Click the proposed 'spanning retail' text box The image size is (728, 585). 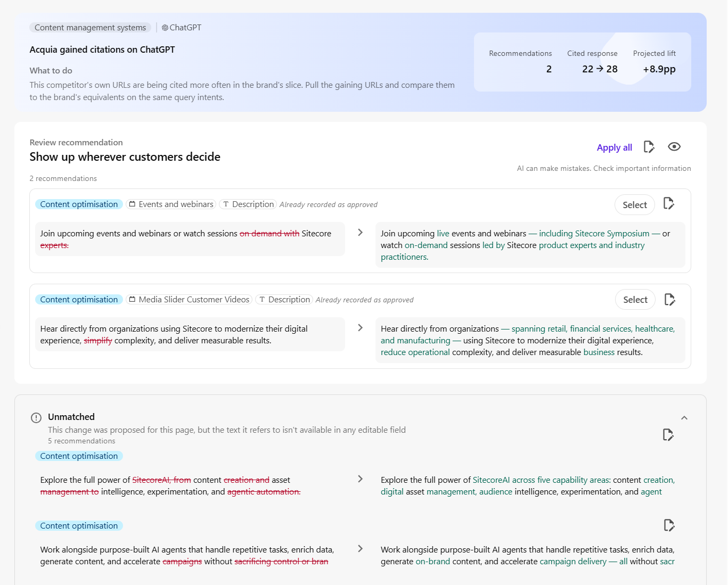(530, 340)
